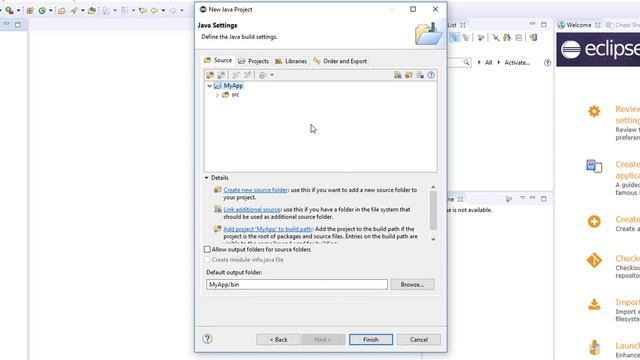Viewport: 640px width, 360px height.
Task: Click the Checkout git diamond icon on Welcome
Action: click(x=594, y=260)
